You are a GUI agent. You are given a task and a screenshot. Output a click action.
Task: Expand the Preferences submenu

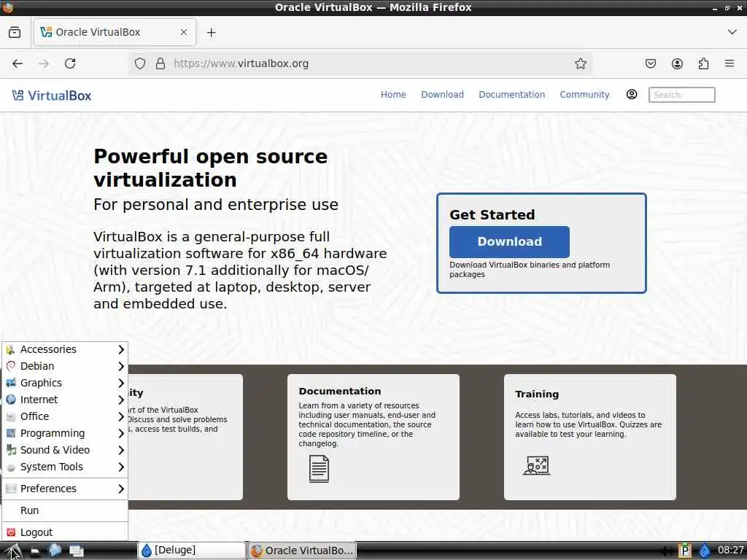click(x=65, y=489)
